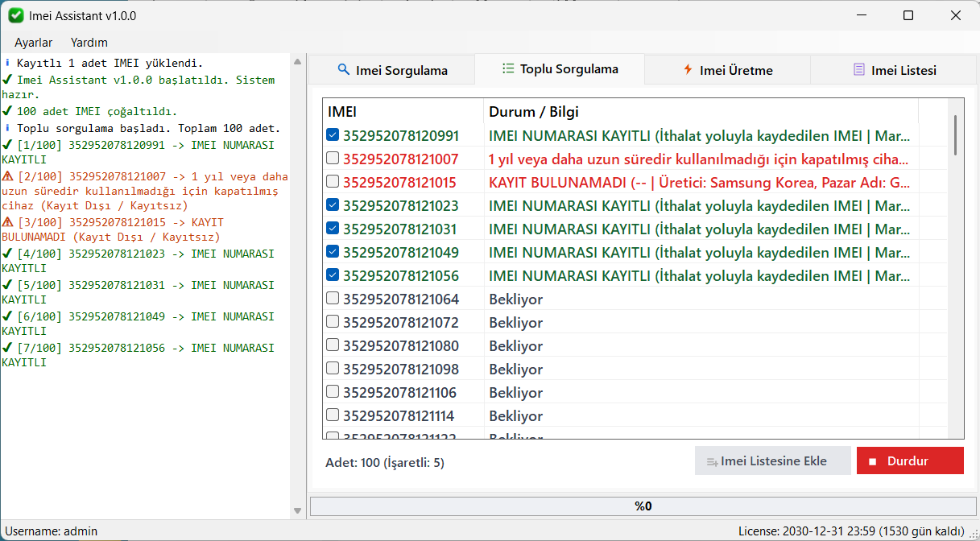Check the checkbox for 352952078121064
The height and width of the screenshot is (541, 980).
coord(333,299)
